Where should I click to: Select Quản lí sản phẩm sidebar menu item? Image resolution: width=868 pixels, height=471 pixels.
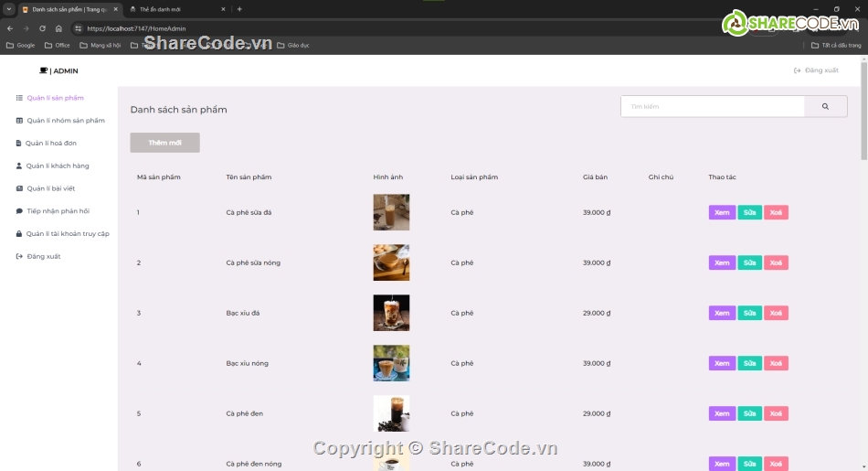click(55, 98)
